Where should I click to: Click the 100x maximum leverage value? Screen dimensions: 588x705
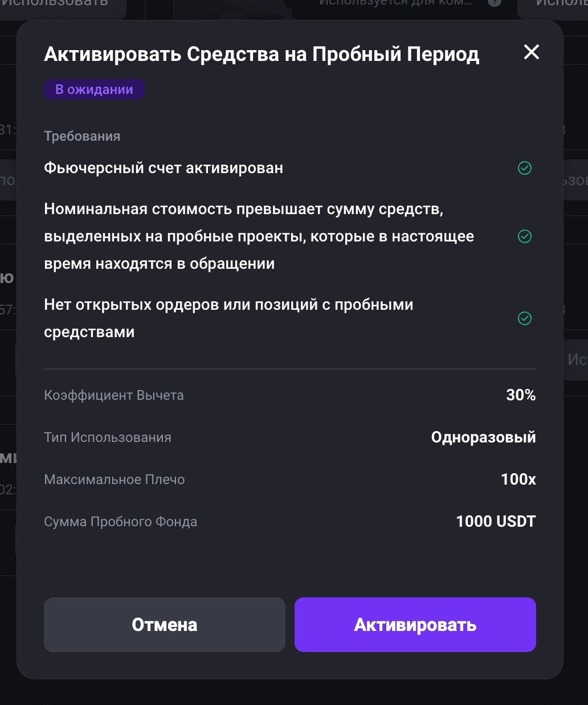coord(518,479)
